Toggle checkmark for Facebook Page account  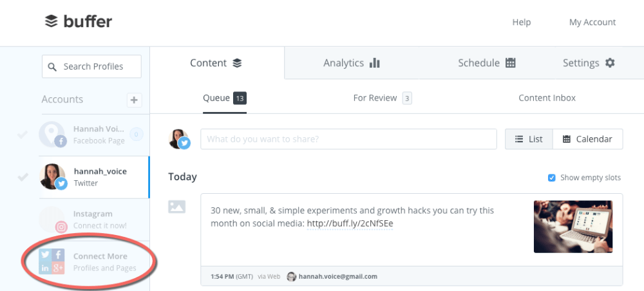tap(23, 135)
